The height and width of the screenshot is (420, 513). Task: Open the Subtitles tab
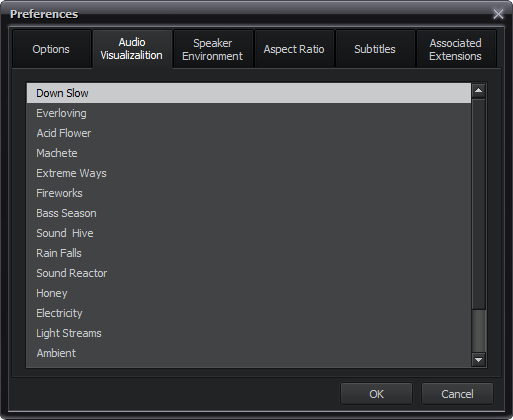click(x=375, y=49)
